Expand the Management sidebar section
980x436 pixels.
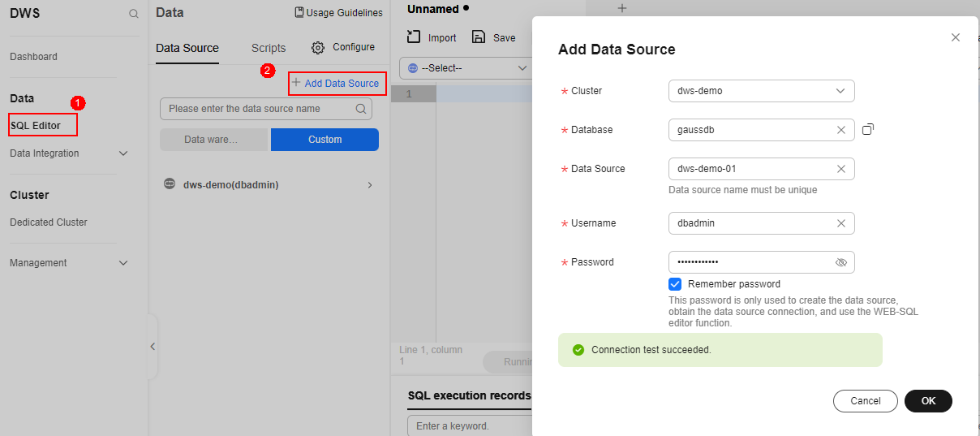click(123, 263)
